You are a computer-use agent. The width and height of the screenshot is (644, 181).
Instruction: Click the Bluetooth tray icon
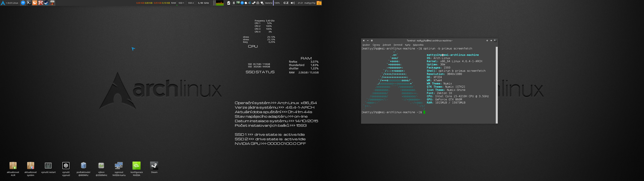pos(234,3)
